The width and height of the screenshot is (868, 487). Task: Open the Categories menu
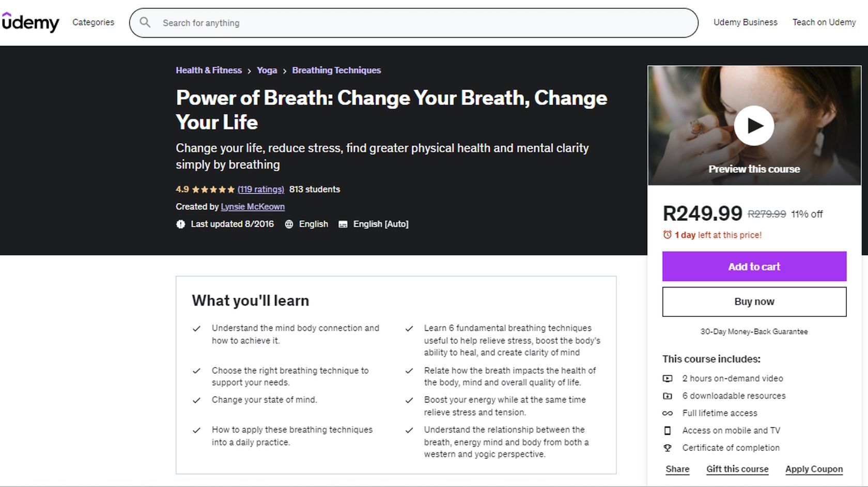94,22
